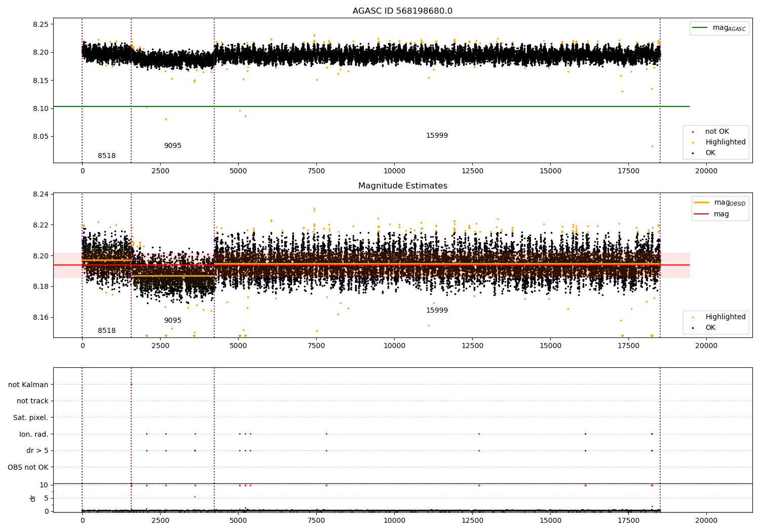Click the "not Kalman" row label
The height and width of the screenshot is (532, 760).
coord(28,385)
